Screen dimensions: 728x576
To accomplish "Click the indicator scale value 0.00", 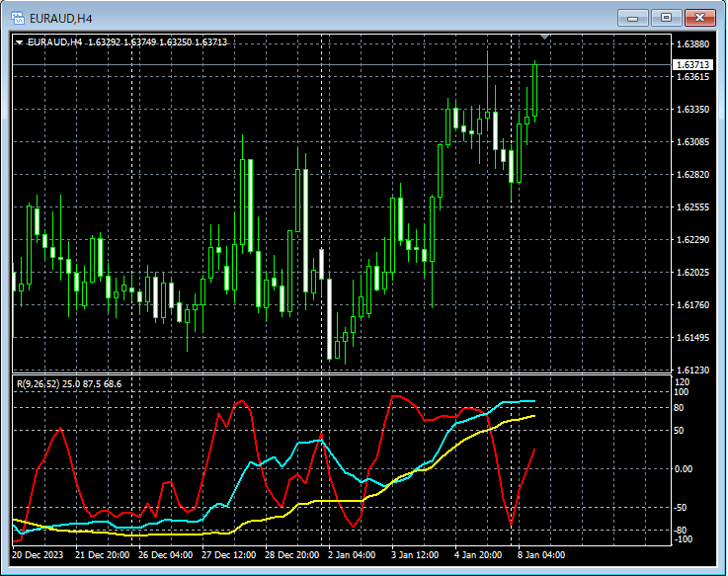I will pos(684,469).
